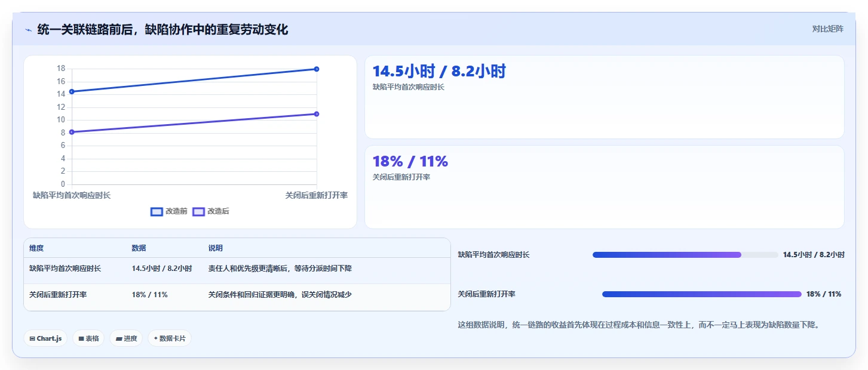Click the summary text 这组数据说明
This screenshot has height=370, width=868.
(639, 325)
